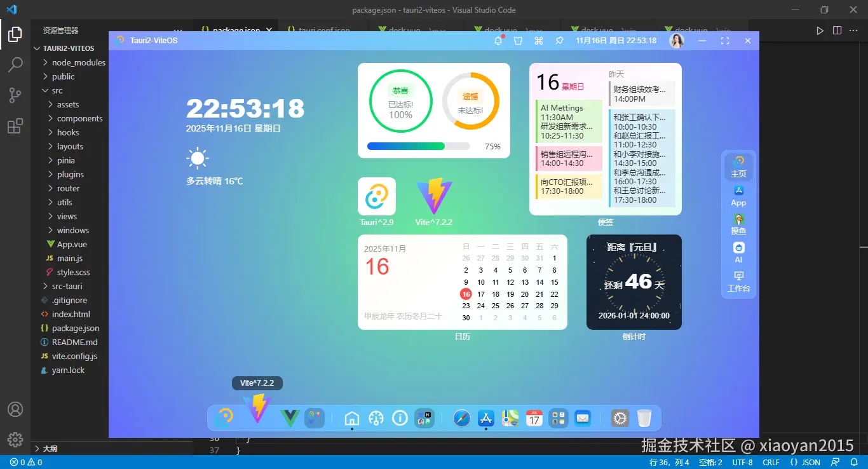Toggle the theme shirt icon in the top bar

point(518,40)
